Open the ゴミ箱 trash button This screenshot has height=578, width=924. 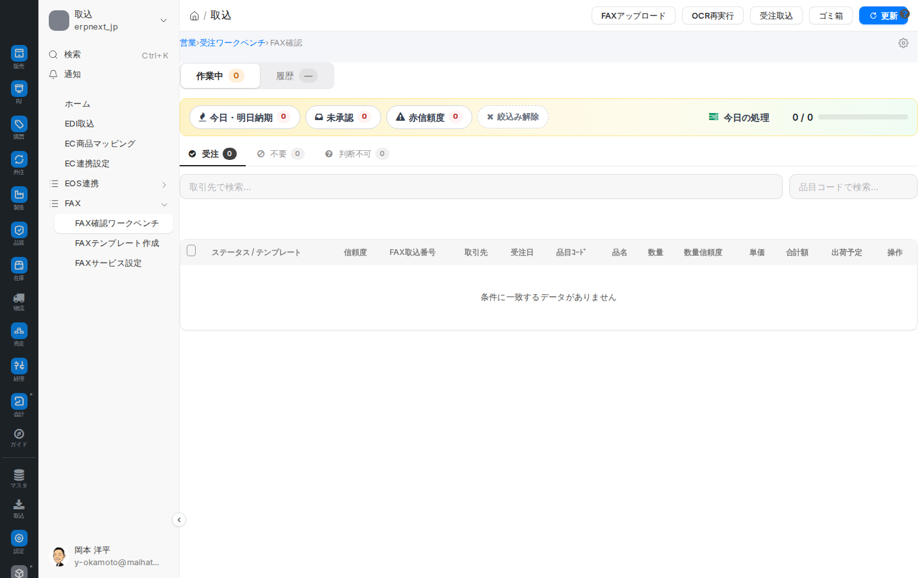click(831, 15)
